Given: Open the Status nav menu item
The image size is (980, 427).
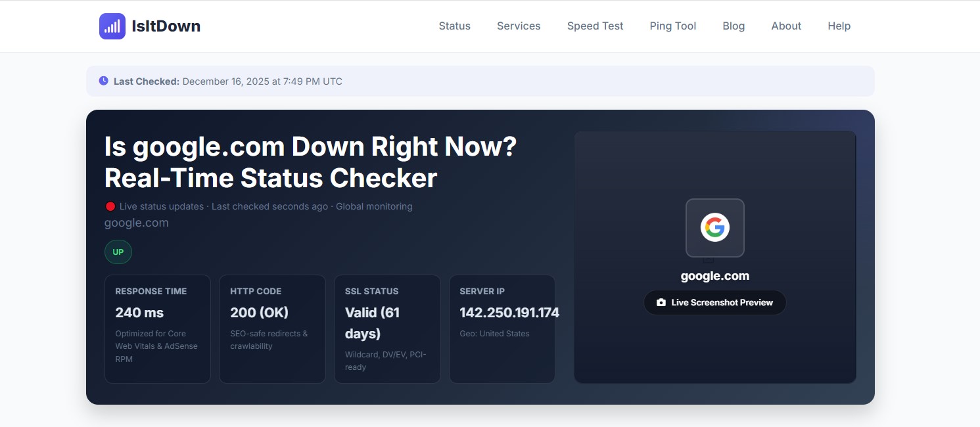Looking at the screenshot, I should click(x=454, y=26).
